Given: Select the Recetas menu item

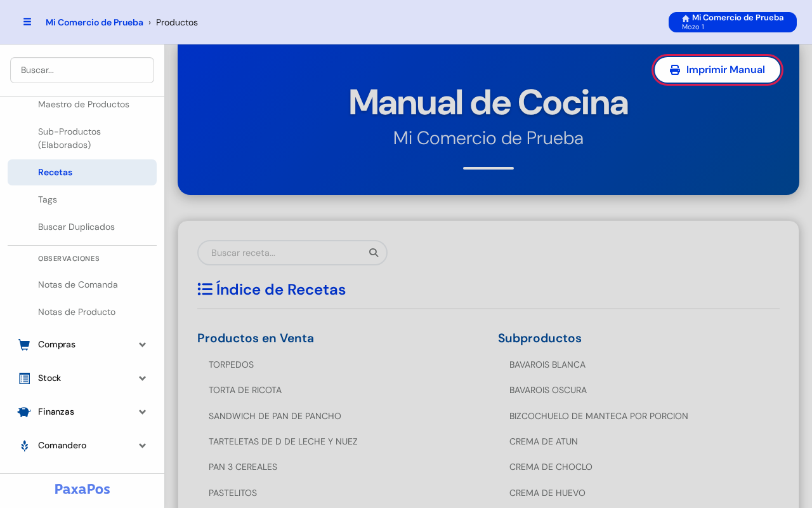Looking at the screenshot, I should (82, 172).
